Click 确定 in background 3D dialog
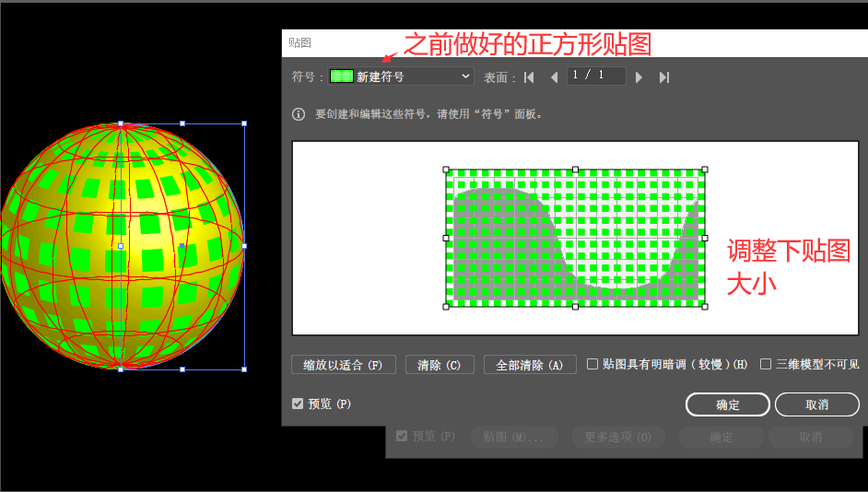This screenshot has width=868, height=492. (x=721, y=438)
